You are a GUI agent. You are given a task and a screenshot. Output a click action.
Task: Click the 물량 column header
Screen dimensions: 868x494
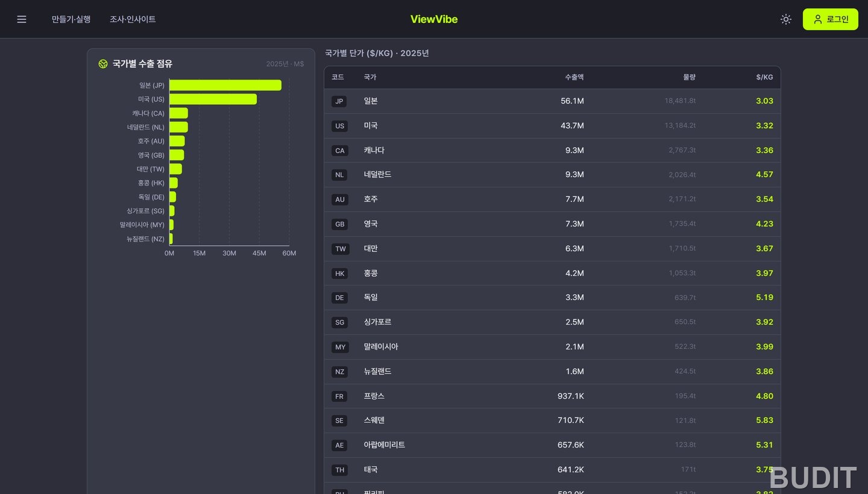point(689,77)
